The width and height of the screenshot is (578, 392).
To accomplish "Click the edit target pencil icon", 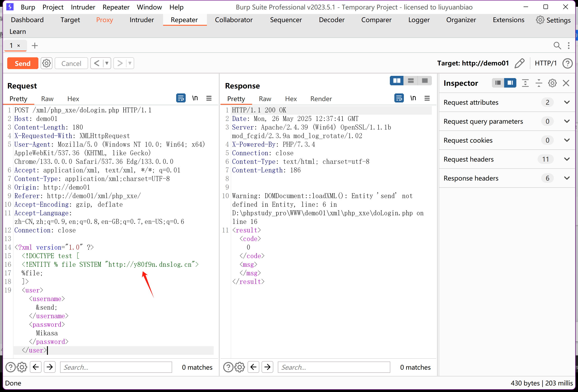I will pyautogui.click(x=519, y=63).
